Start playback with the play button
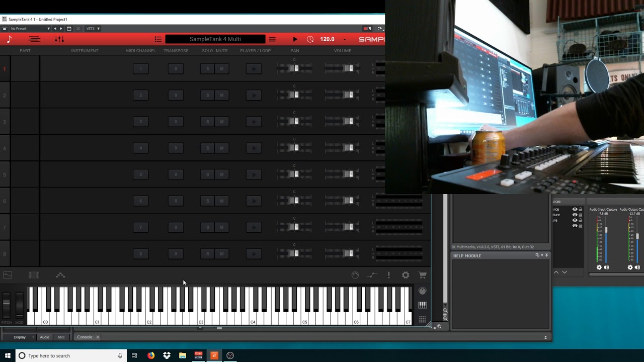 click(x=295, y=39)
